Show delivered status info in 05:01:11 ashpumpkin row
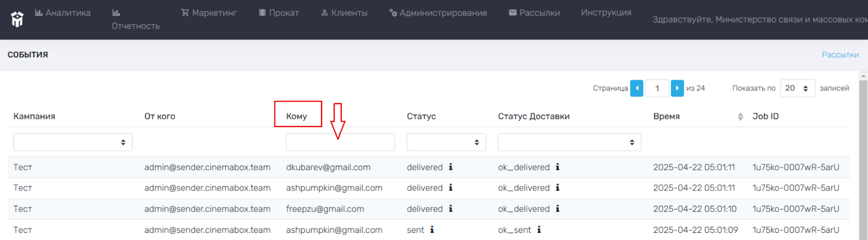 [x=451, y=188]
